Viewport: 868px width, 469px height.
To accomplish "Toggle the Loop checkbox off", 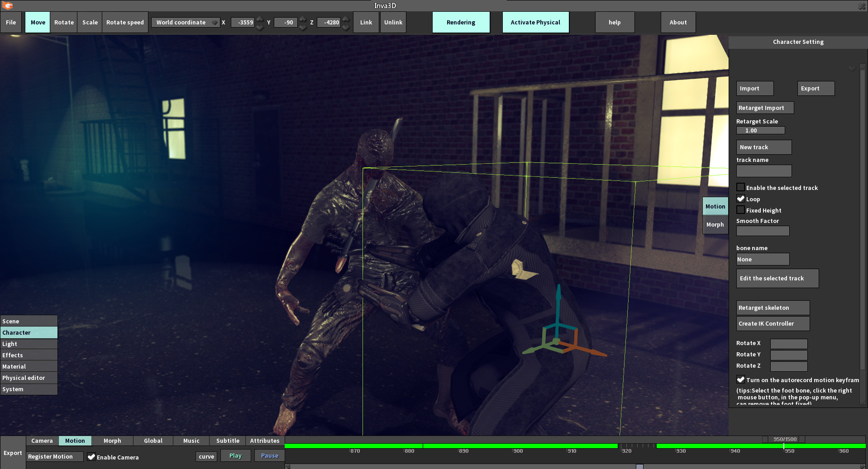I will tap(740, 199).
